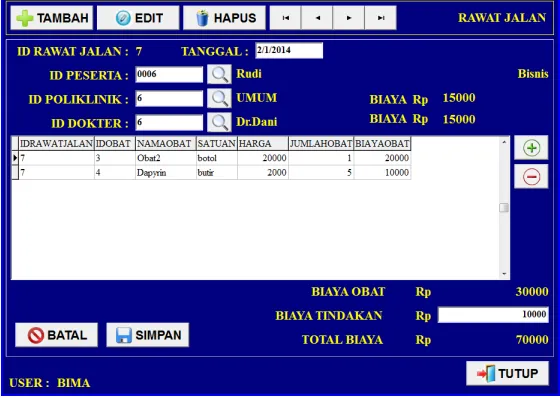Click the TAMBAH button with plus icon
Image resolution: width=560 pixels, height=398 pixels.
pyautogui.click(x=52, y=18)
